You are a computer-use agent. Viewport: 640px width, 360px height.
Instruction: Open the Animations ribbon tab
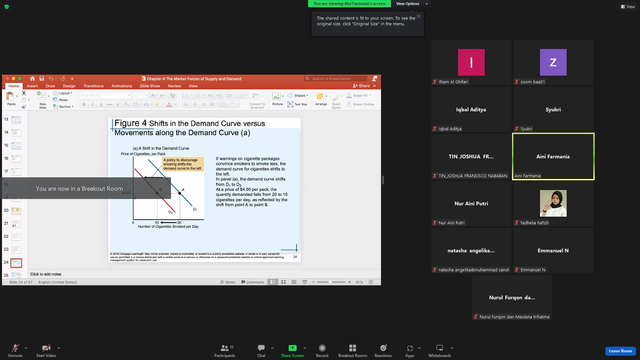(x=122, y=86)
